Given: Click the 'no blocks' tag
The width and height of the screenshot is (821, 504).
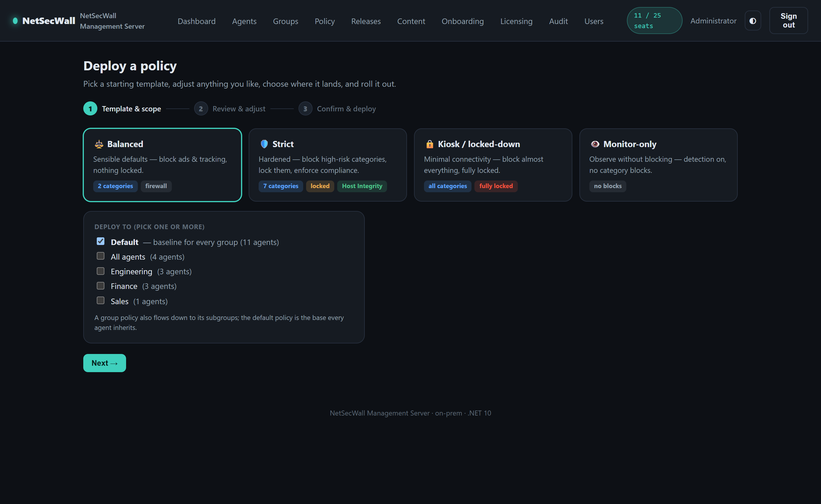Looking at the screenshot, I should (x=608, y=186).
